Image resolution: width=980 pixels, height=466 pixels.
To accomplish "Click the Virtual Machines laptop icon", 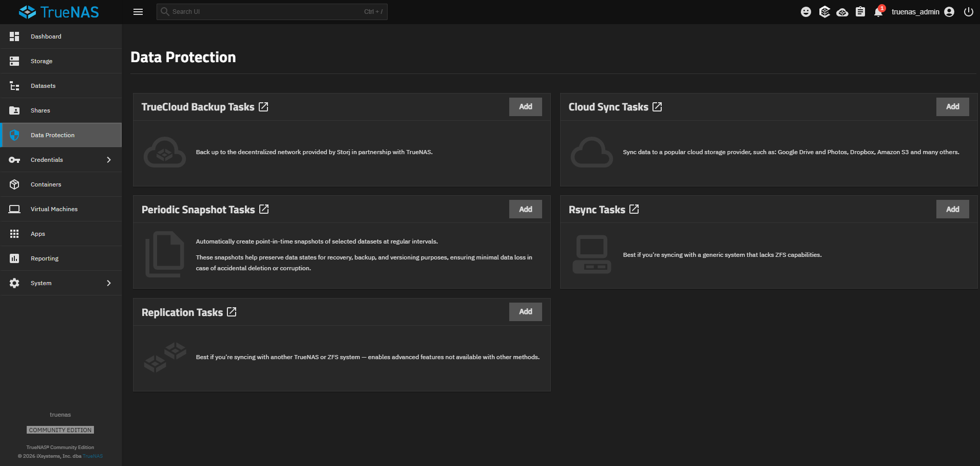I will click(x=14, y=209).
